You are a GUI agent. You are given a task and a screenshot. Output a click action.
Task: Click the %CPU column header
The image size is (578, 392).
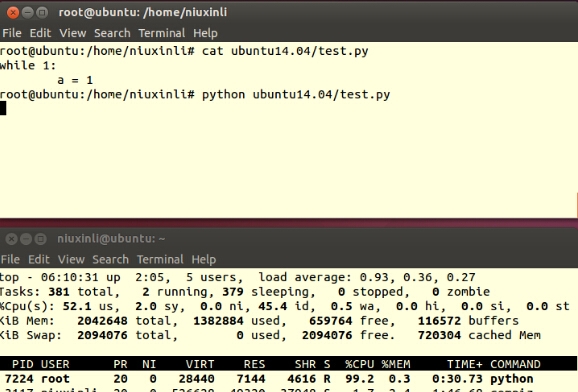359,364
